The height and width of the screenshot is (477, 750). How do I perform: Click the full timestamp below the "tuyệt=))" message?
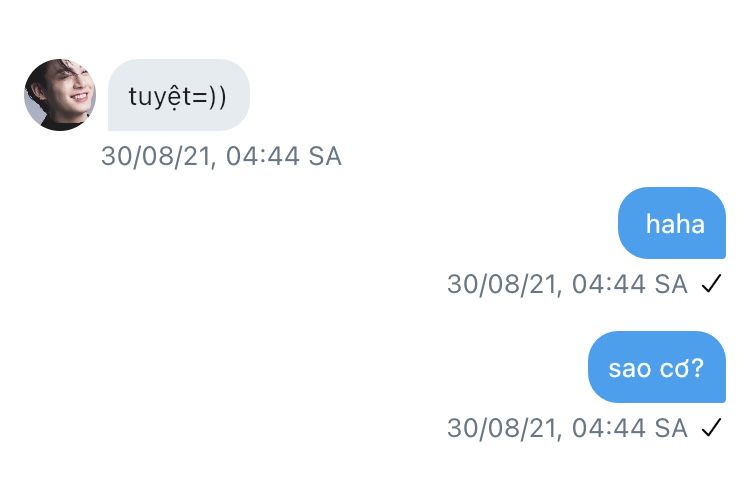click(x=221, y=157)
